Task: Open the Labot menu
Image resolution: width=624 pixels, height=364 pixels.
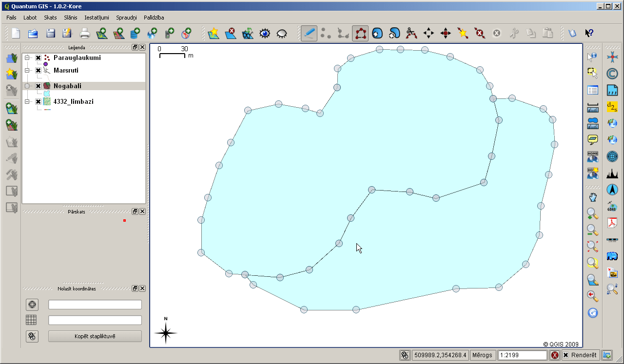Action: [x=30, y=18]
